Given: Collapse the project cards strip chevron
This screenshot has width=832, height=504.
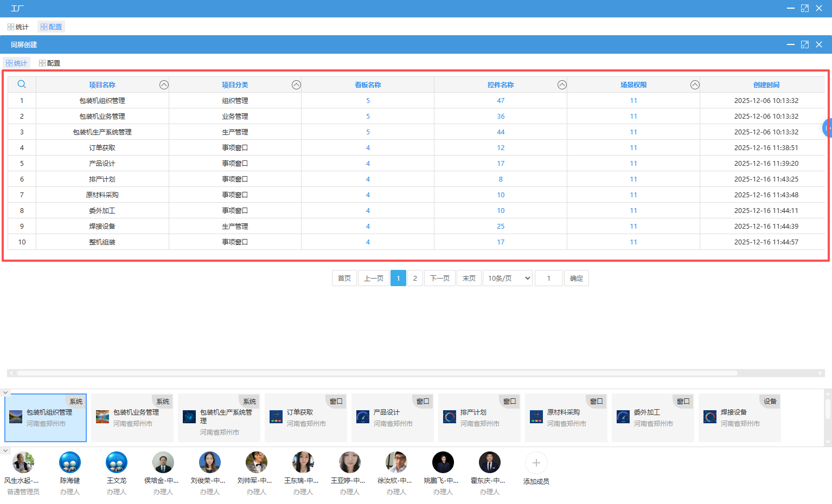Looking at the screenshot, I should (x=5, y=392).
